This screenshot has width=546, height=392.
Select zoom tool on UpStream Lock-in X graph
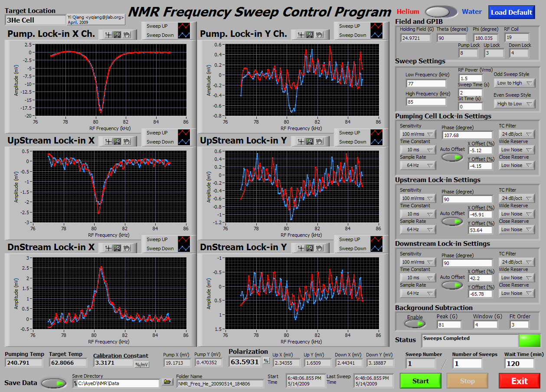tap(117, 141)
